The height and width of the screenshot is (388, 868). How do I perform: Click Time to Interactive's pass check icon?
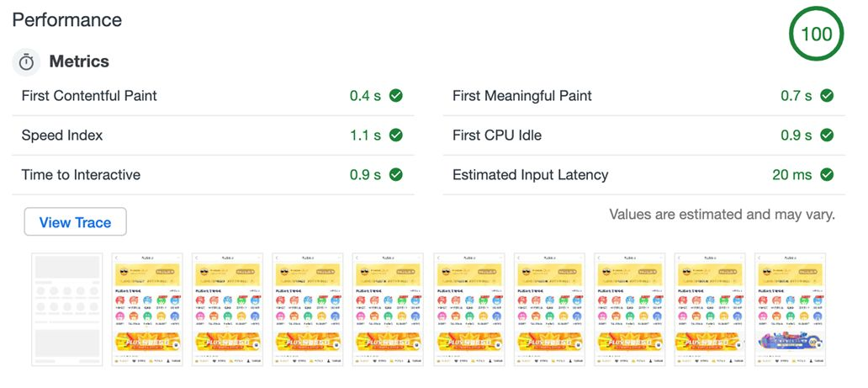395,175
